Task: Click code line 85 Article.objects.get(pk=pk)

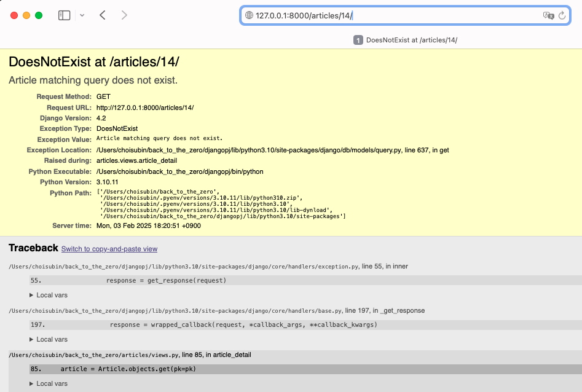Action: point(305,369)
